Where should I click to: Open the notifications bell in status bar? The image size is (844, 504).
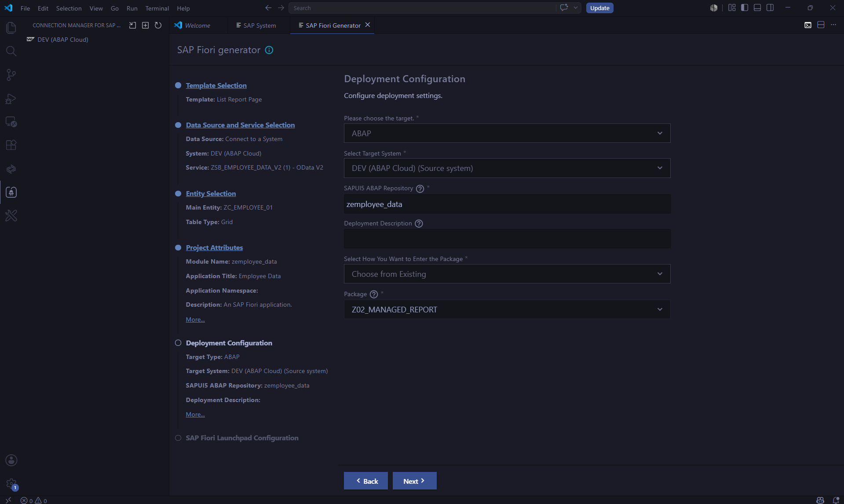(x=836, y=500)
